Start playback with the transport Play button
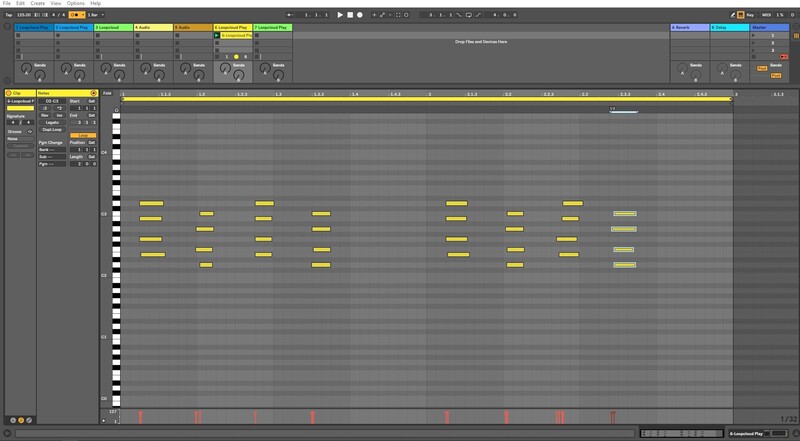This screenshot has width=800, height=441. point(340,15)
